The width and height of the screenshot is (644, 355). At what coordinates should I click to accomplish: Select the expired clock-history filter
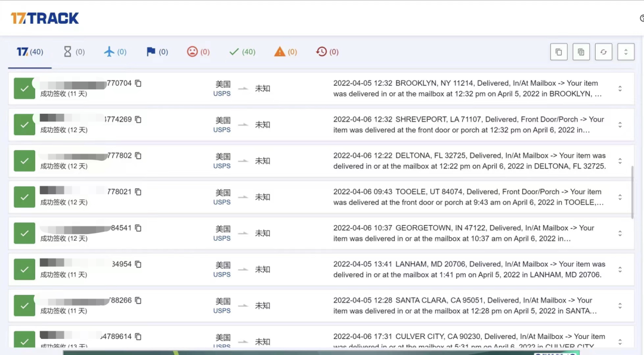[x=327, y=52]
